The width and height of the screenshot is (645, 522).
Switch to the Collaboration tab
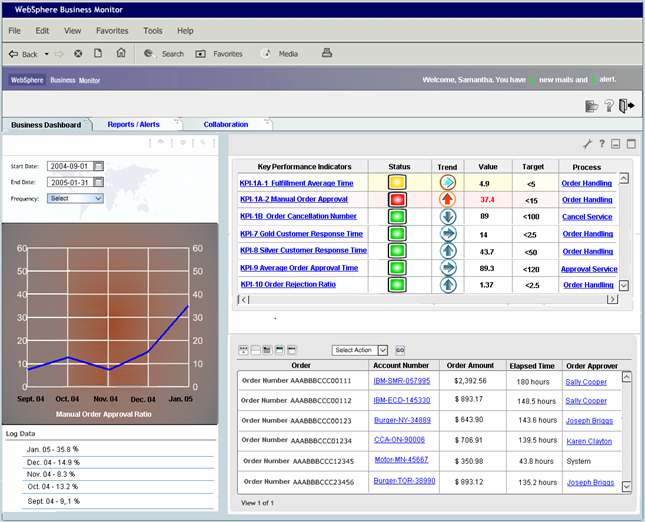[226, 124]
